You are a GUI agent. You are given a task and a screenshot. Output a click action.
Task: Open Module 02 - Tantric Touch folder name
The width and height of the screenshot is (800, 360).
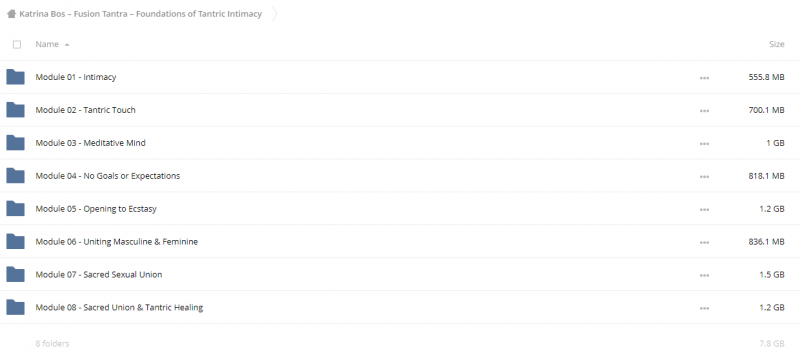click(85, 110)
